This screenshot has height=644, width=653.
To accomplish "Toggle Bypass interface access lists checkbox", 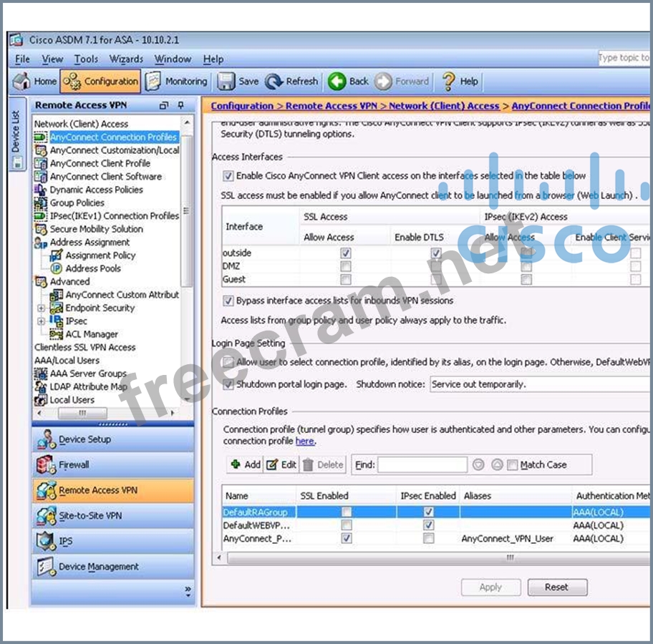I will point(228,301).
